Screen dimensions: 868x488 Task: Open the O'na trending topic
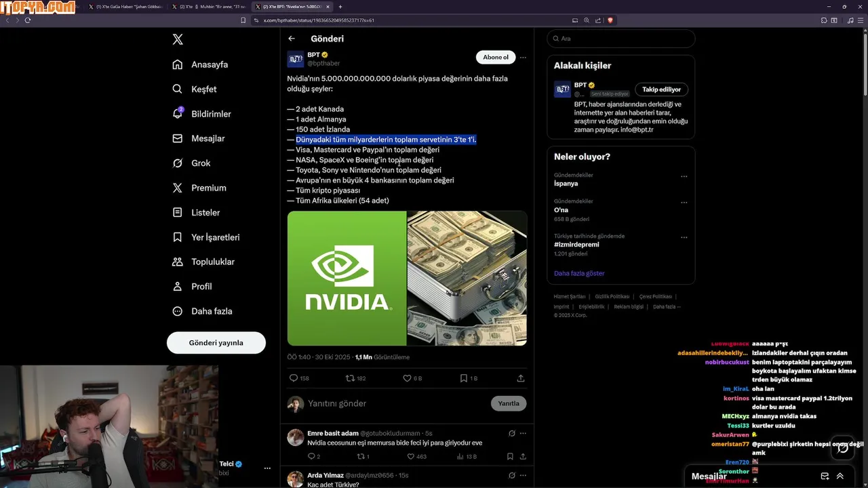[x=561, y=210]
